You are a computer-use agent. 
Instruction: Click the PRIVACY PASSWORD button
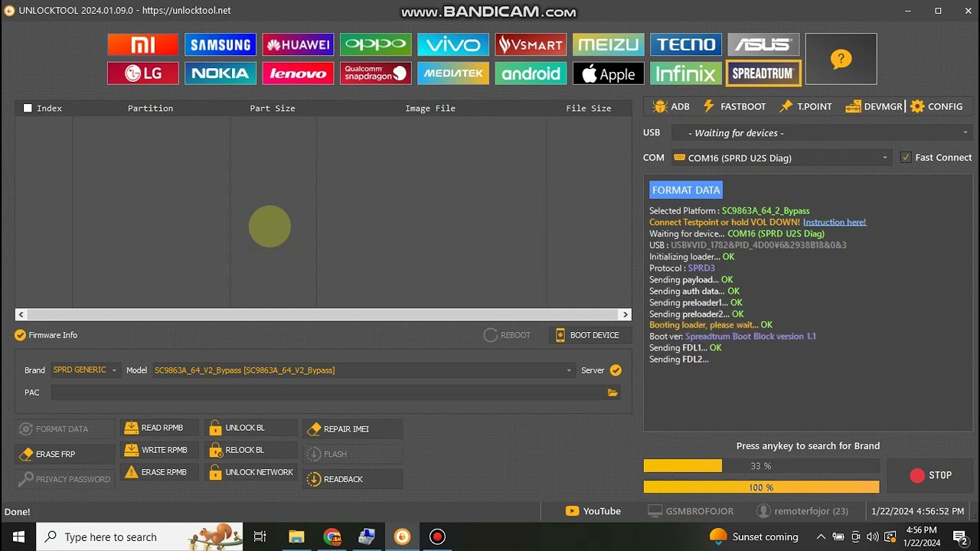[65, 479]
